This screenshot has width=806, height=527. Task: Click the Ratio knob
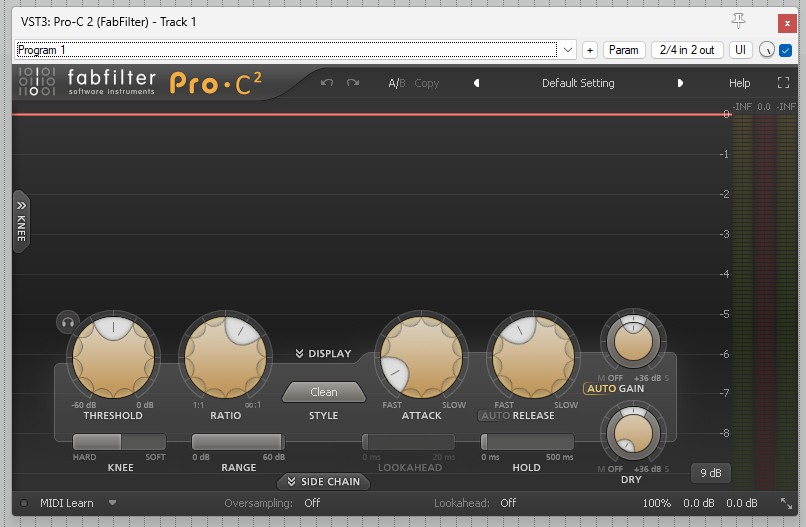pos(226,357)
